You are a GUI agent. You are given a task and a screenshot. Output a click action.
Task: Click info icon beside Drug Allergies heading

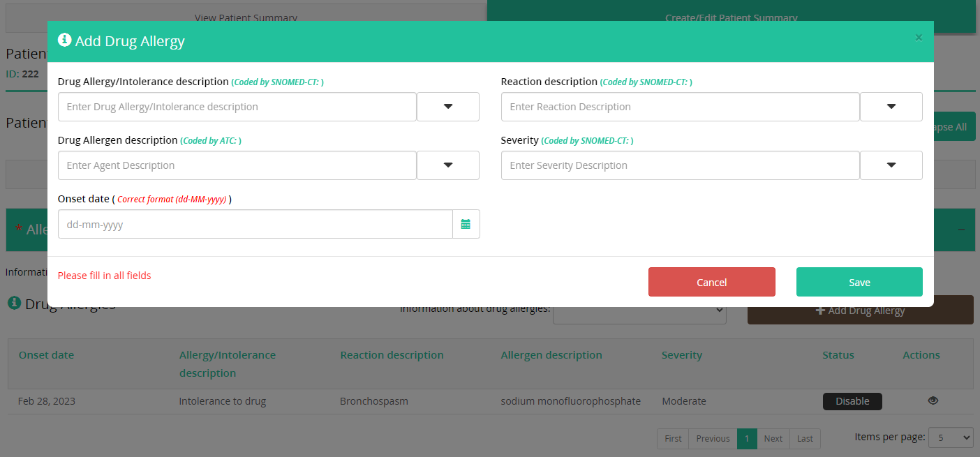[14, 304]
